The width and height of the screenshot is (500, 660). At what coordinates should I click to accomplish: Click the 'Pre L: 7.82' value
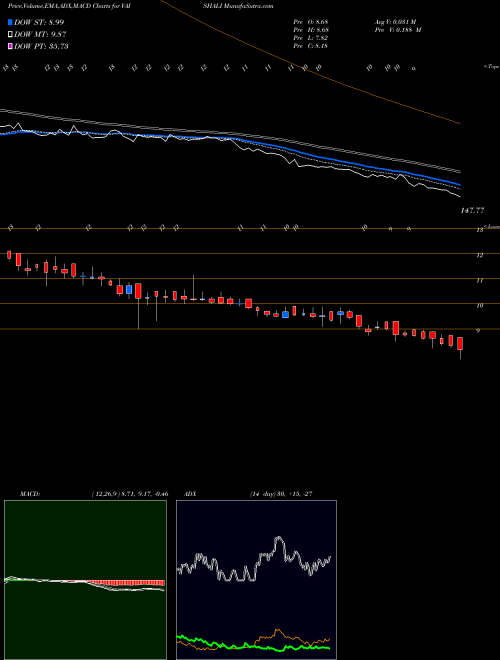311,38
